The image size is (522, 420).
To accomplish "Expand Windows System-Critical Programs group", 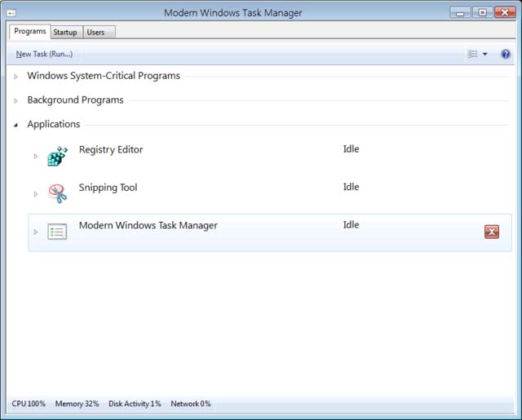I will [15, 77].
